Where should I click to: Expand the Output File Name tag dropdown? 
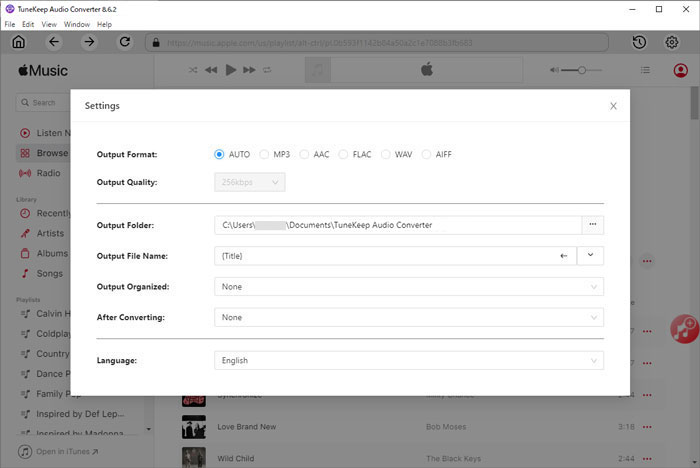click(590, 255)
